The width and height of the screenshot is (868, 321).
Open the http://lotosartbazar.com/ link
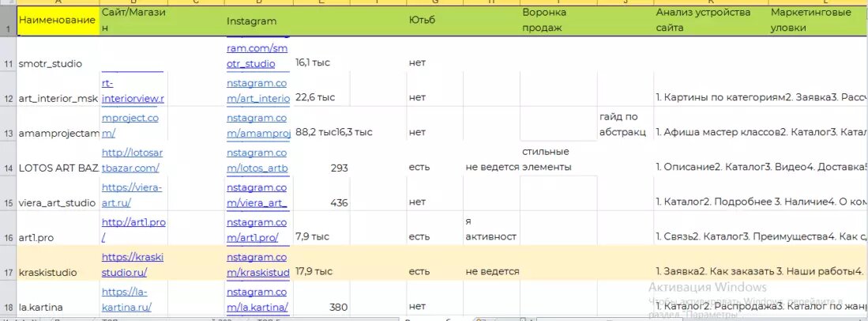132,160
